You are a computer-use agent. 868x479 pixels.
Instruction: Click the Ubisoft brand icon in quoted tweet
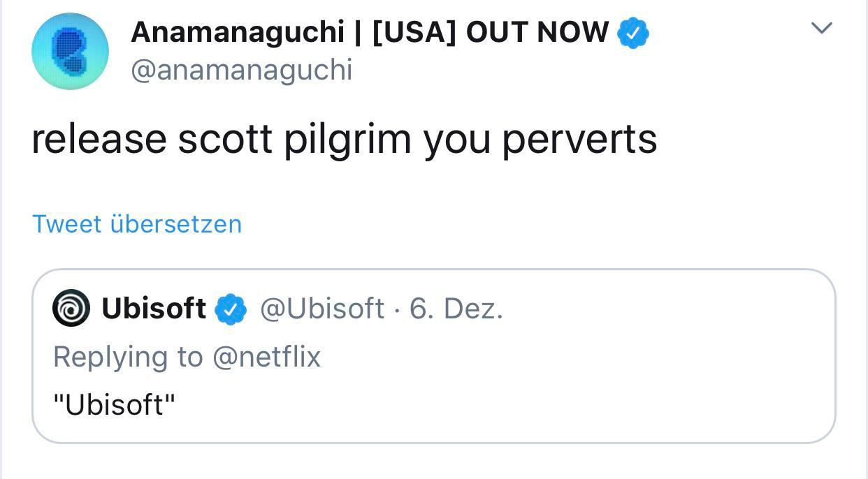70,308
